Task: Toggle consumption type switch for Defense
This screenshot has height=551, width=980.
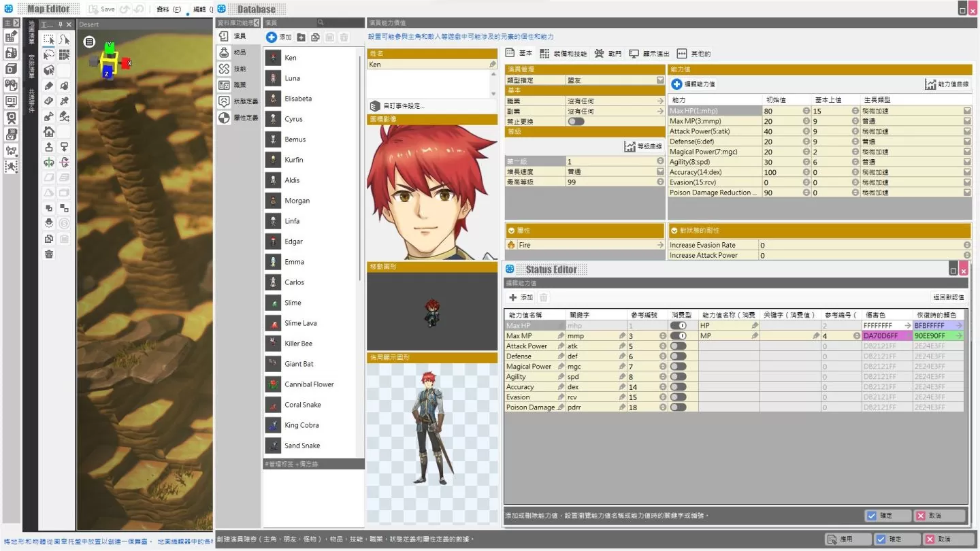Action: 678,356
